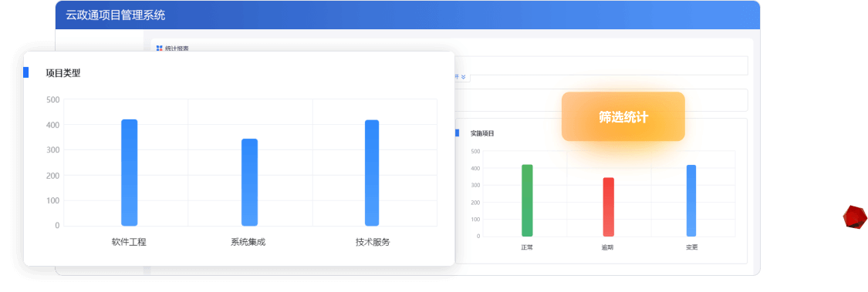The width and height of the screenshot is (868, 292).
Task: Click the red polyhedron decoration icon
Action: (x=854, y=216)
